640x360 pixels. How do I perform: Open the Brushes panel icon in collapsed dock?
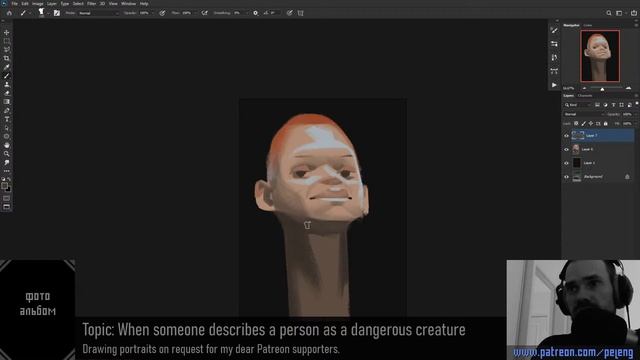point(554,30)
